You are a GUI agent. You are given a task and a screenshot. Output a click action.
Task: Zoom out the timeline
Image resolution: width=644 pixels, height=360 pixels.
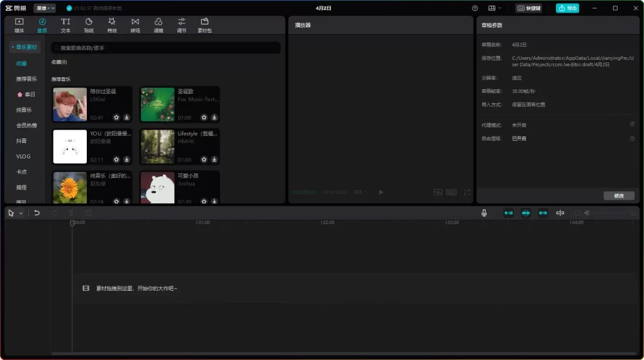[x=578, y=213]
